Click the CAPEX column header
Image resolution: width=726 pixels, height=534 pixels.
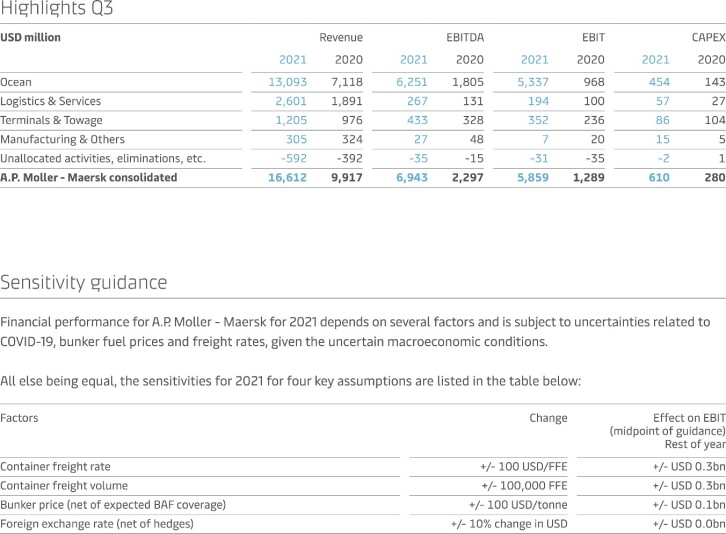coord(707,37)
